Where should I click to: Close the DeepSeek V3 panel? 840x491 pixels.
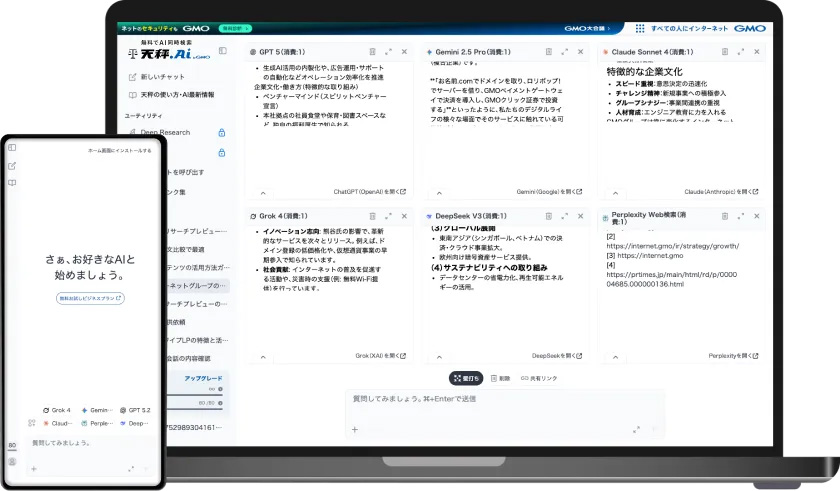[x=581, y=216]
